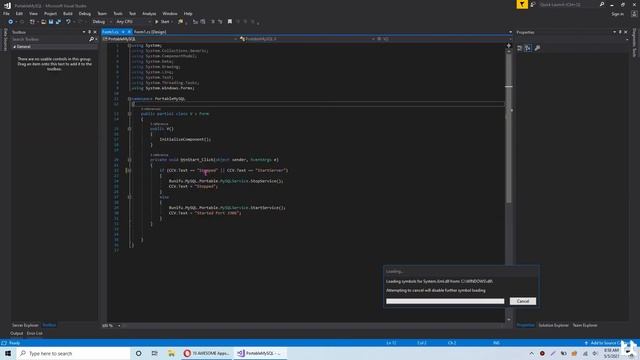Click the yellow notification filter flag icon

[522, 4]
